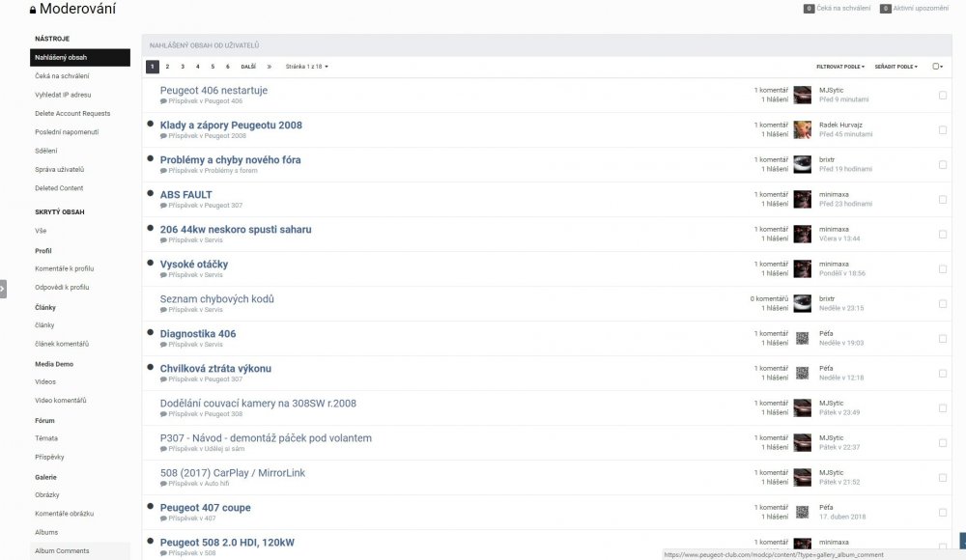Open topic Dodělání couvací kamery na 308SW

(x=258, y=403)
